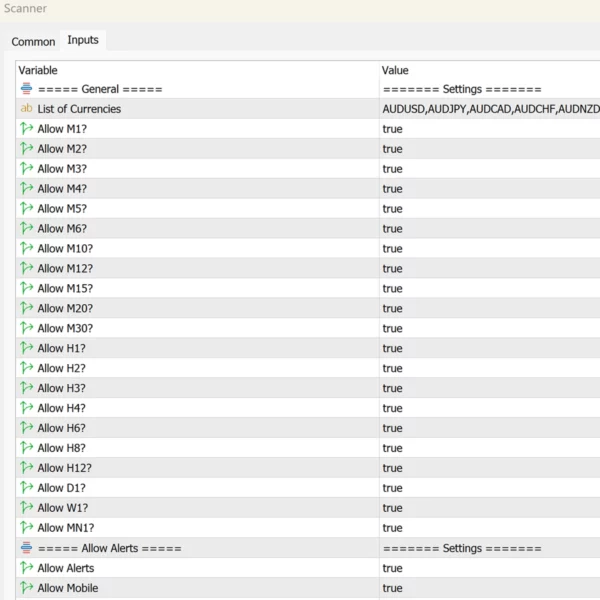Click the boolean icon next to Allow Mobile
Viewport: 600px width, 600px height.
pos(27,588)
